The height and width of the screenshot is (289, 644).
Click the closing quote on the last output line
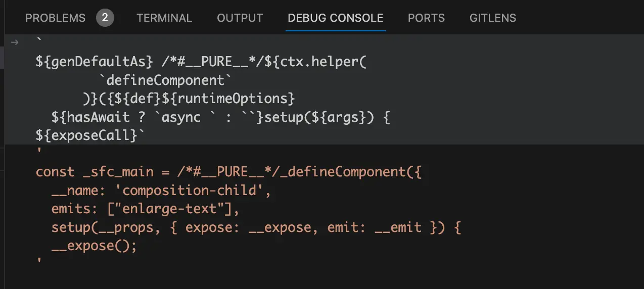click(x=39, y=262)
